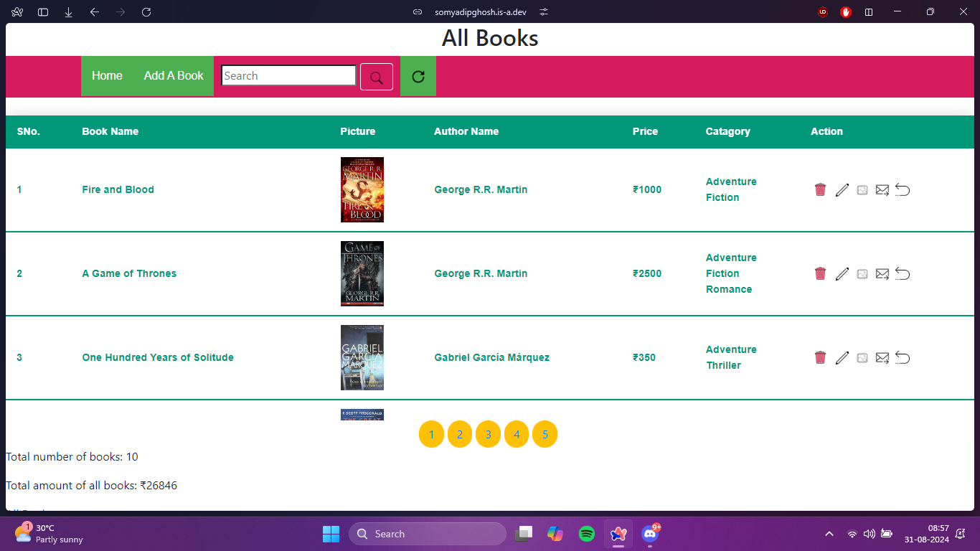Open page 5 of the book list
The height and width of the screenshot is (551, 980).
[545, 434]
